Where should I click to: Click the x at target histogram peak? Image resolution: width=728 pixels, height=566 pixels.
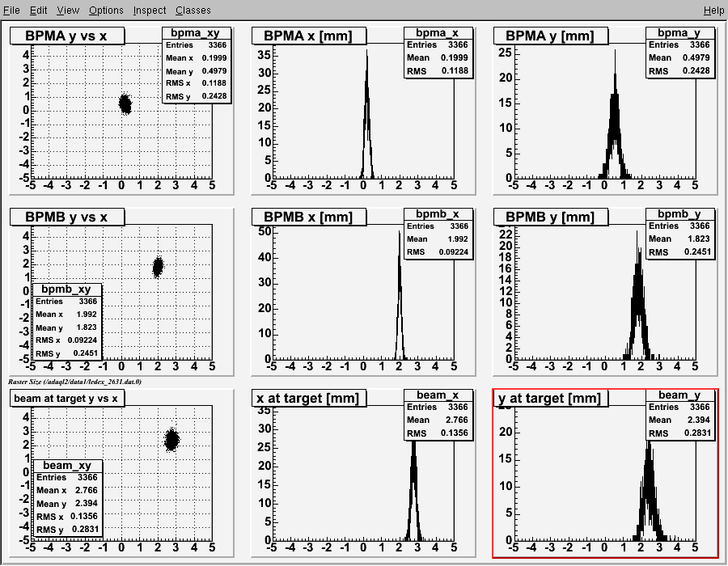pos(413,492)
